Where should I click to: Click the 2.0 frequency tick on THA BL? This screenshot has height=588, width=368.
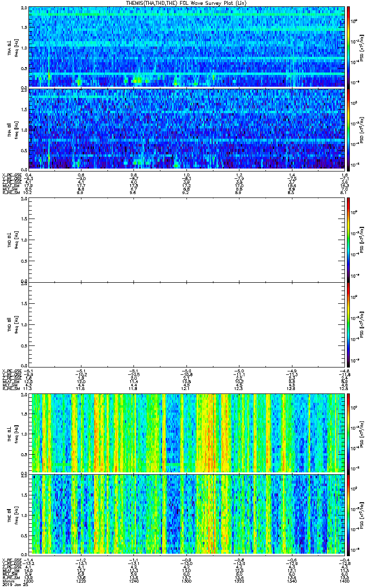click(x=24, y=8)
